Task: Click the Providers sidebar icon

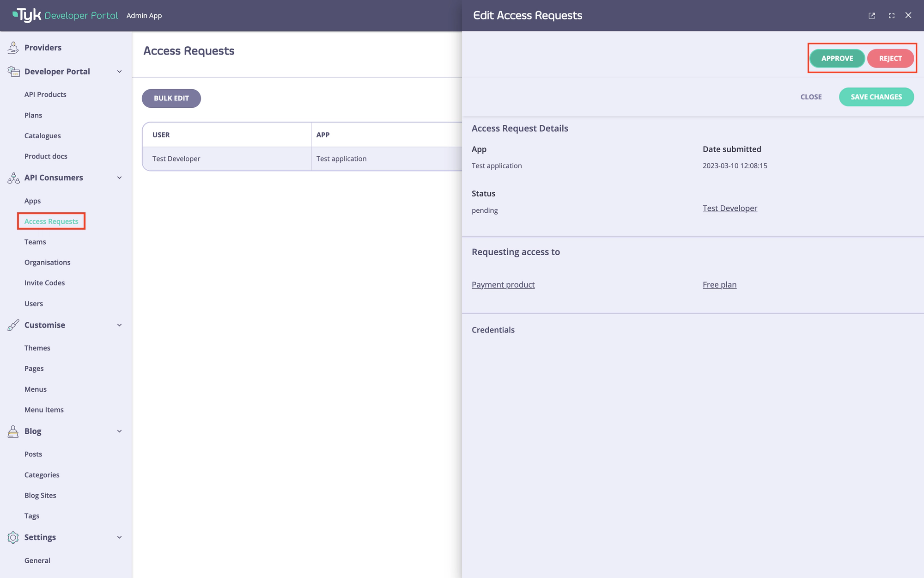Action: (x=13, y=48)
